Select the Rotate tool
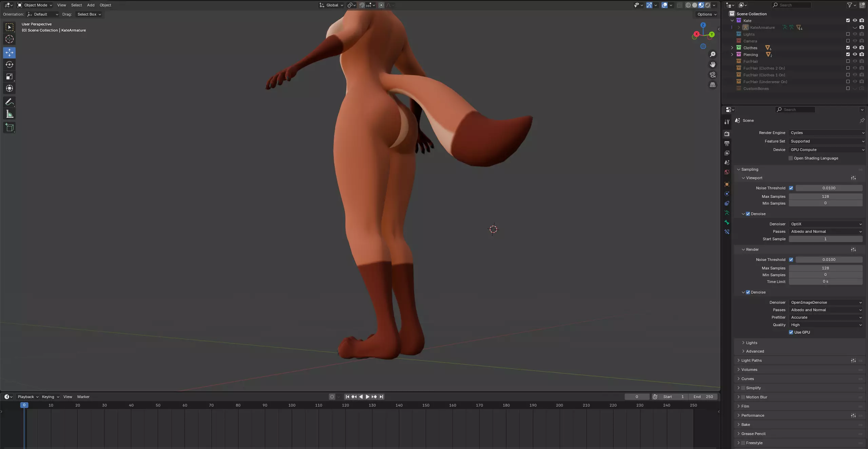Screen dimensions: 868x449 9,64
